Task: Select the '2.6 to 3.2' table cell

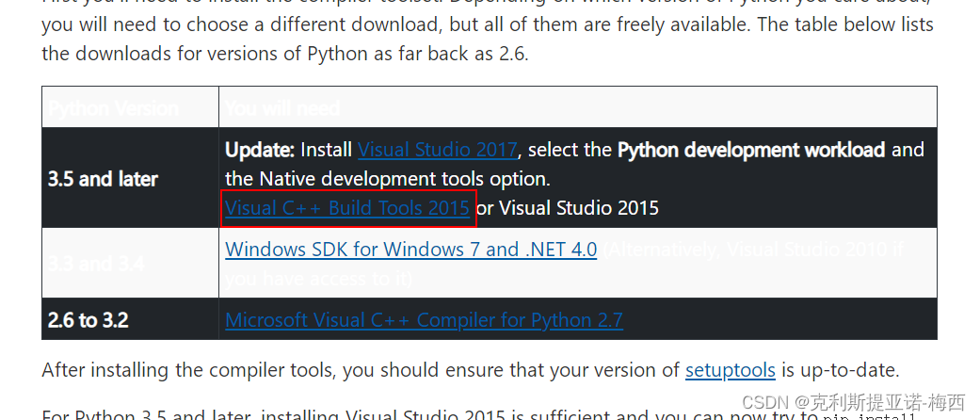Action: click(x=130, y=319)
